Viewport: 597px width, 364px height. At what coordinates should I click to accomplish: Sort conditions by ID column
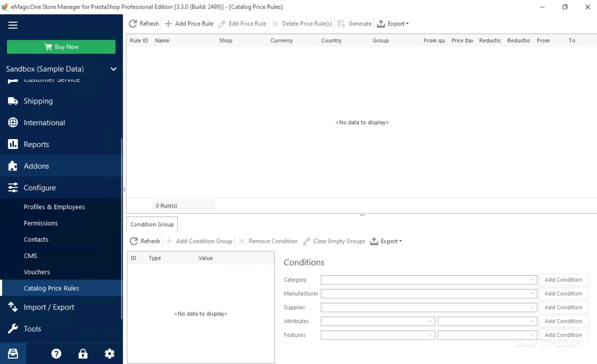[x=134, y=258]
